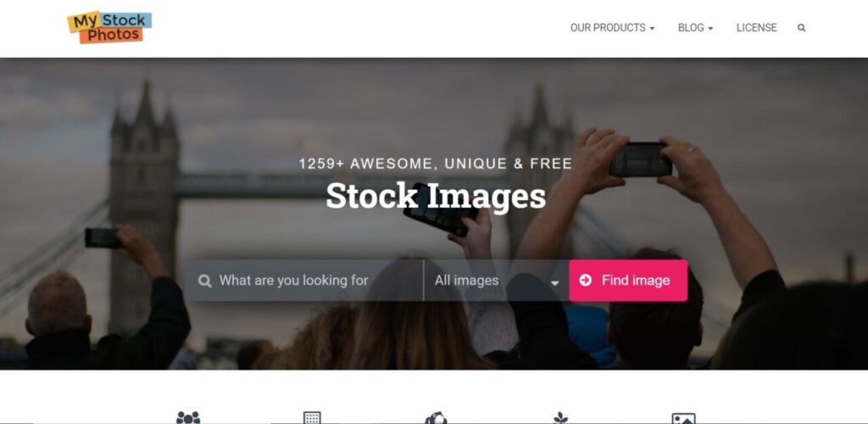Click the Stock Images headline
The width and height of the screenshot is (868, 424).
[x=436, y=196]
